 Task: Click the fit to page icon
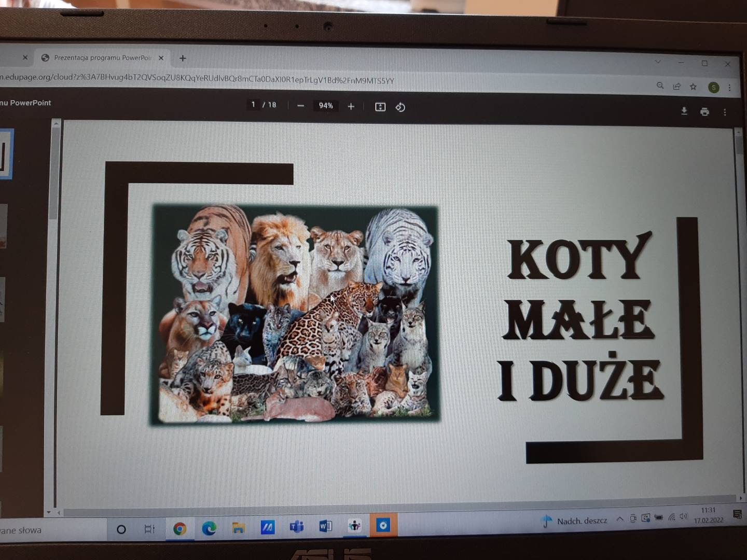(380, 107)
